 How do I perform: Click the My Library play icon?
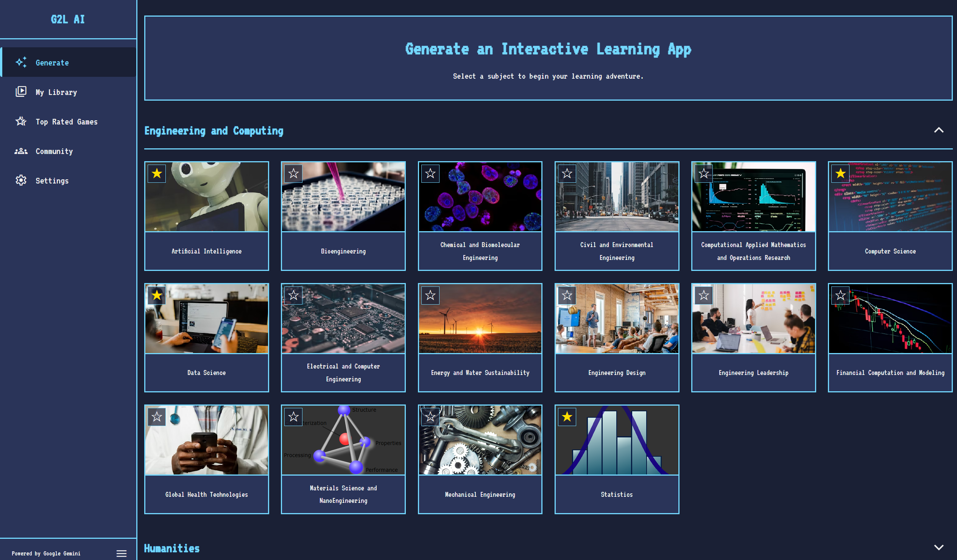[21, 92]
